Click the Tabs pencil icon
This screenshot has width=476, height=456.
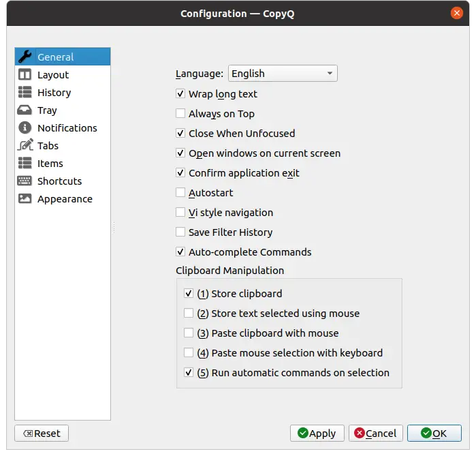pos(25,145)
